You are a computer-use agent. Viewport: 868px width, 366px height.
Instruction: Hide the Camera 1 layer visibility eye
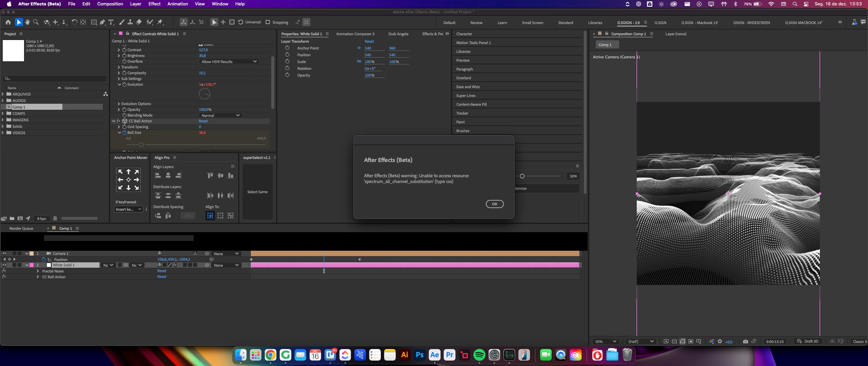(4, 253)
